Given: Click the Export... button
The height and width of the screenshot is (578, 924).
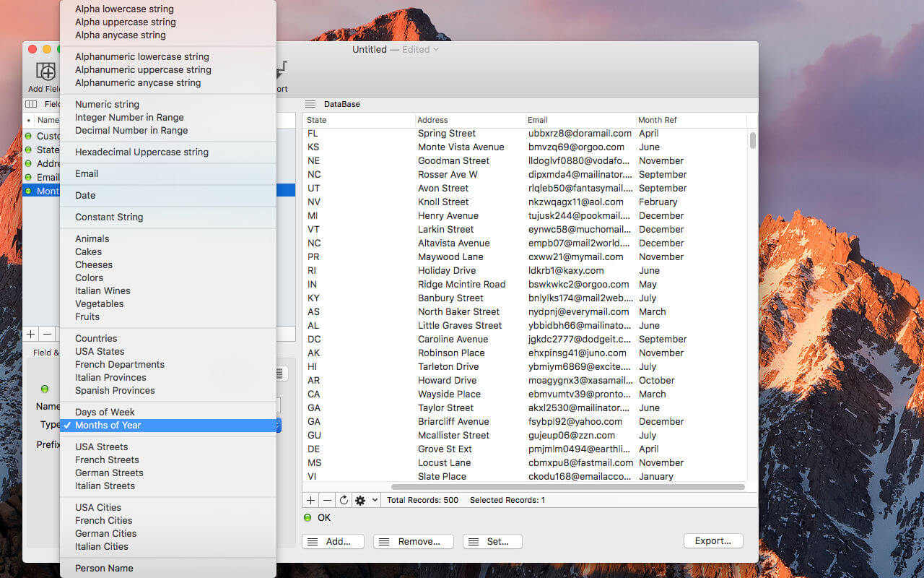Looking at the screenshot, I should point(712,541).
